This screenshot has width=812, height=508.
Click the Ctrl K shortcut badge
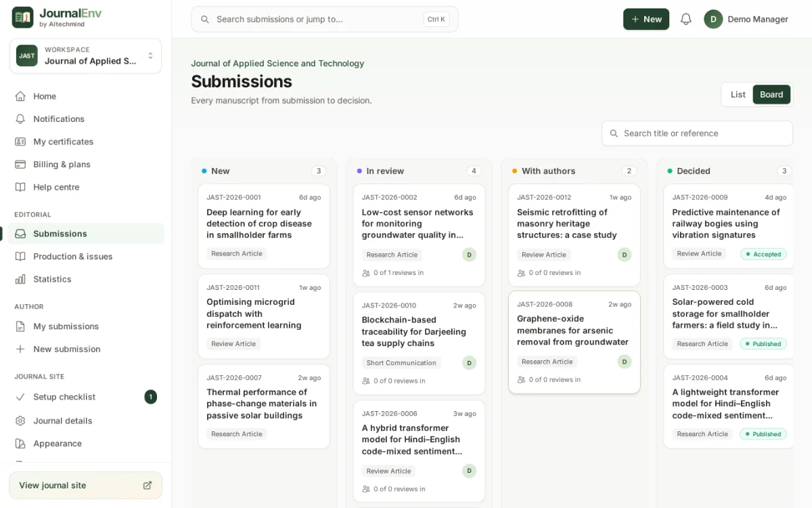point(436,19)
